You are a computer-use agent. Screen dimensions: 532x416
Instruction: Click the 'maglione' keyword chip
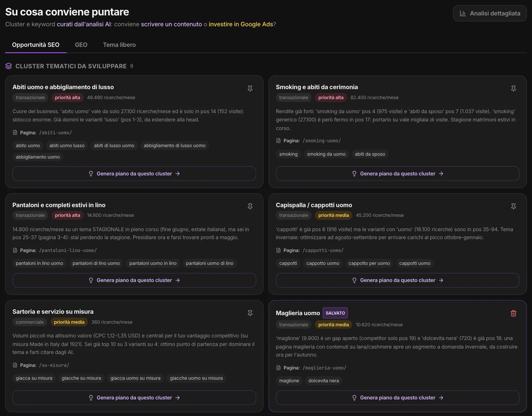[x=289, y=381]
